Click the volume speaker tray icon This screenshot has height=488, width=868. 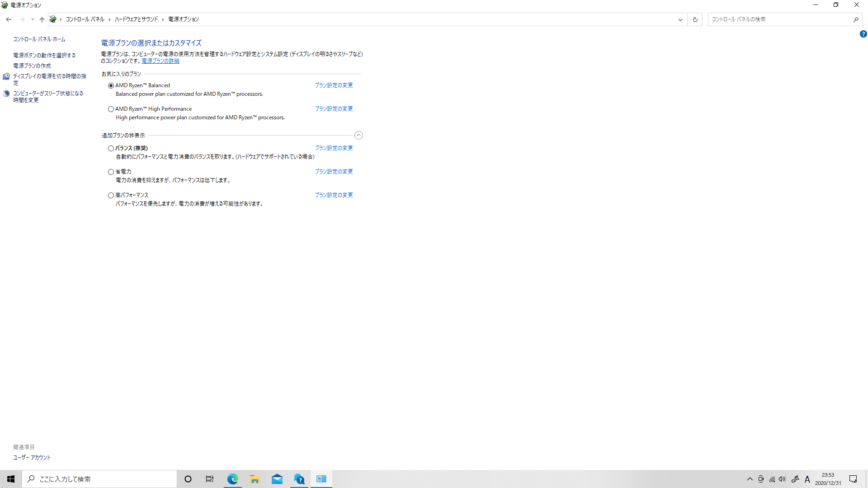(x=783, y=479)
